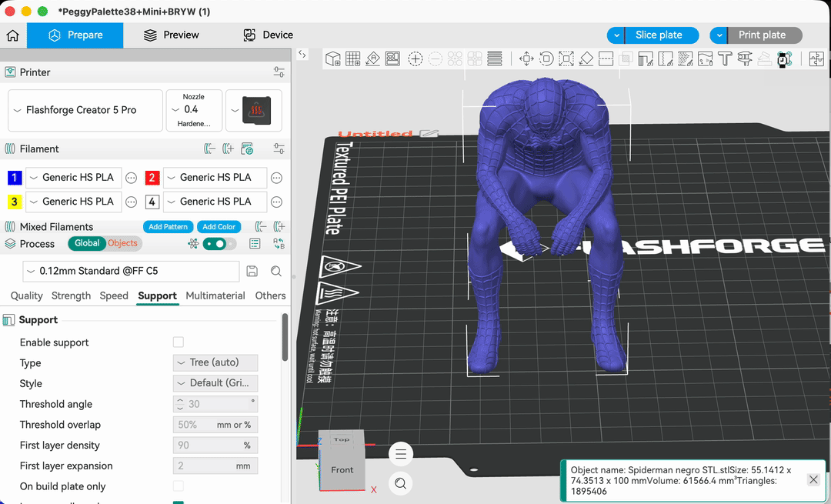Viewport: 831px width, 504px height.
Task: Open the Quality settings tab
Action: point(26,295)
